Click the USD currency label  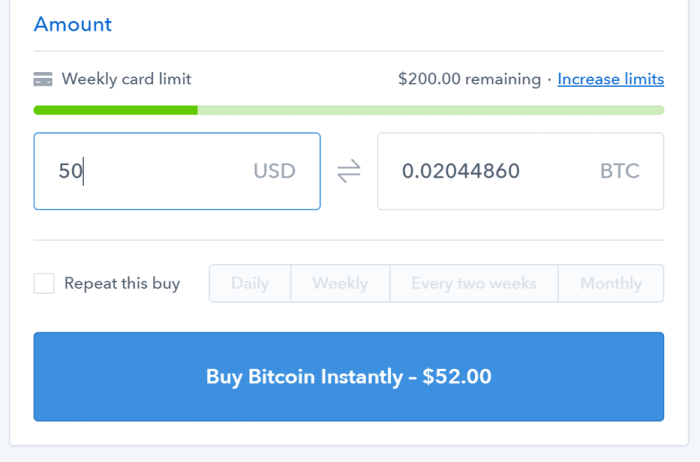point(275,171)
